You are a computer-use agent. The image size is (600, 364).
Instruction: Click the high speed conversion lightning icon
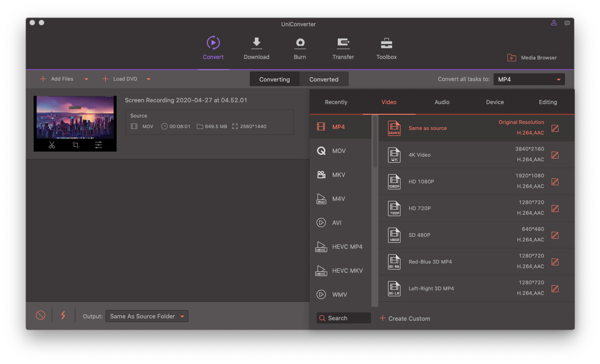tap(63, 316)
